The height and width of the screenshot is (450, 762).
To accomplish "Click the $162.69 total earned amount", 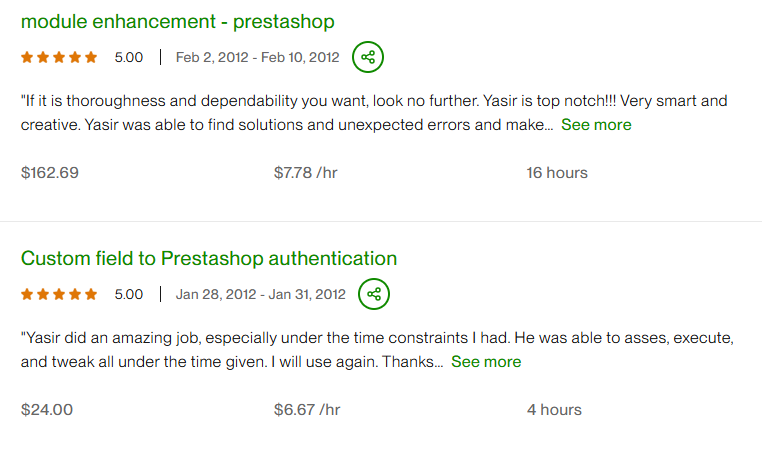I will pos(50,173).
